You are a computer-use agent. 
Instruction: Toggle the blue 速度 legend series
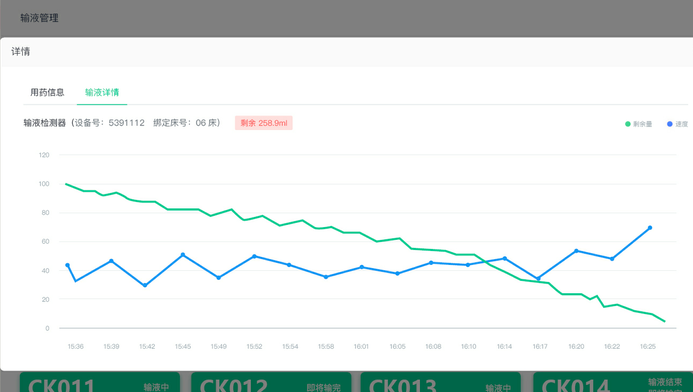point(678,124)
